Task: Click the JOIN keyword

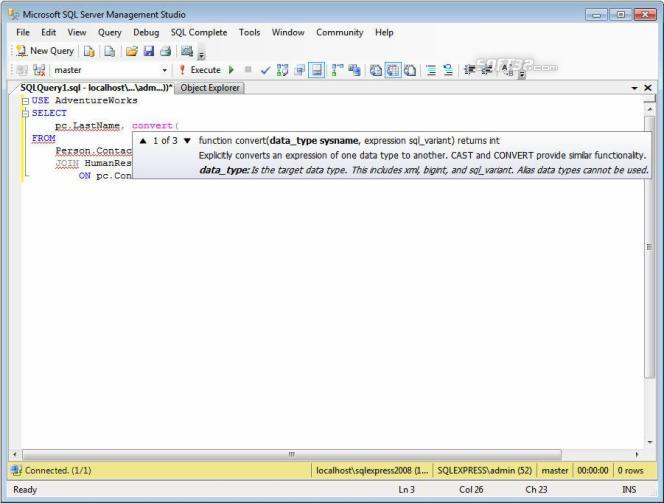Action: click(67, 163)
